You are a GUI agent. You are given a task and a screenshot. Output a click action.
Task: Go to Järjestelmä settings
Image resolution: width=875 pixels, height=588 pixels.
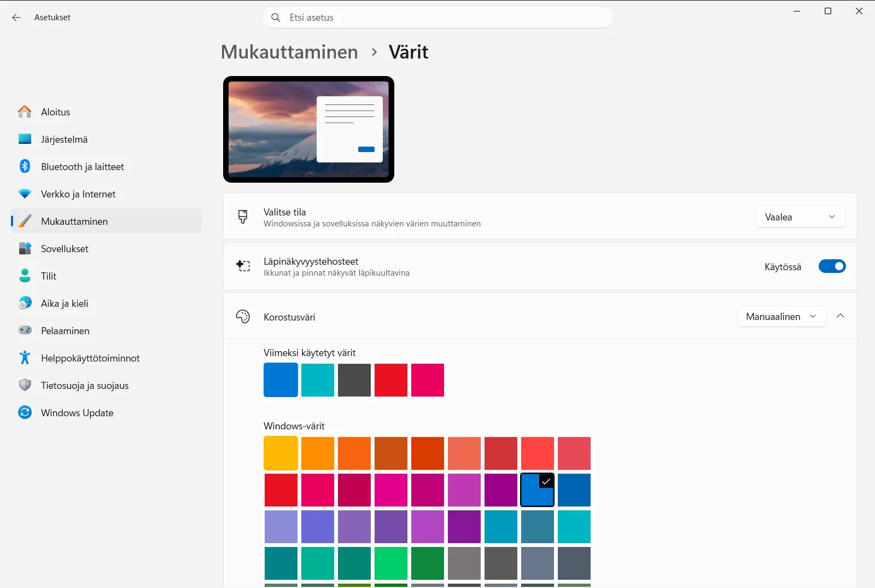click(x=107, y=139)
